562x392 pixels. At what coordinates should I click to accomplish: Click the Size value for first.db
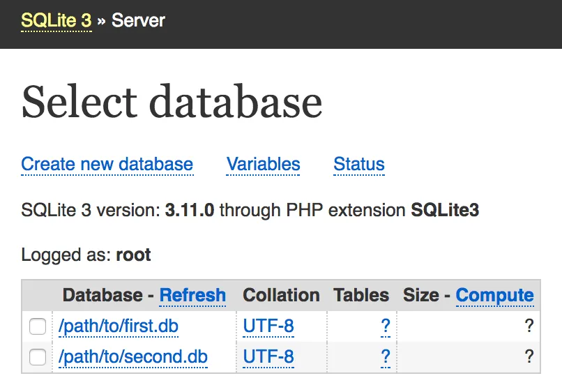pyautogui.click(x=529, y=326)
